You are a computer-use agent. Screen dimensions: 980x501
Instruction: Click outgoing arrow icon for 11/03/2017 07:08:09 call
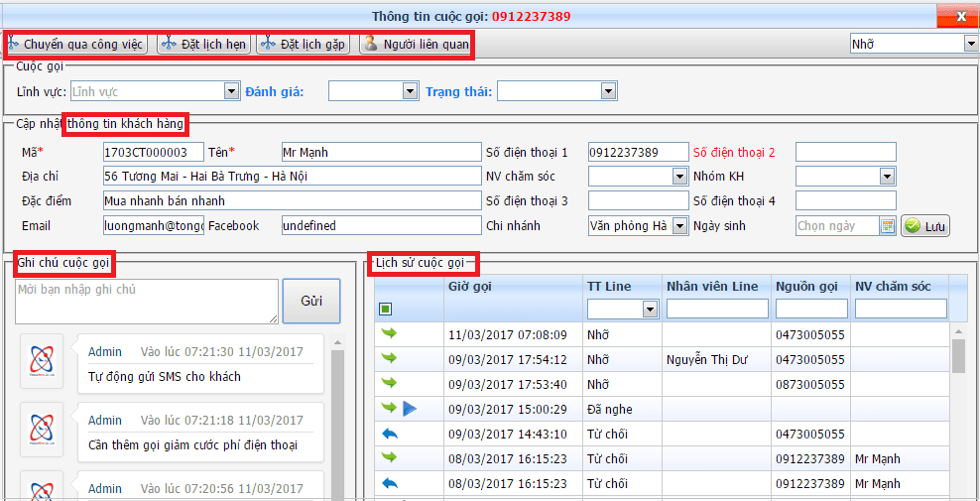tap(389, 334)
